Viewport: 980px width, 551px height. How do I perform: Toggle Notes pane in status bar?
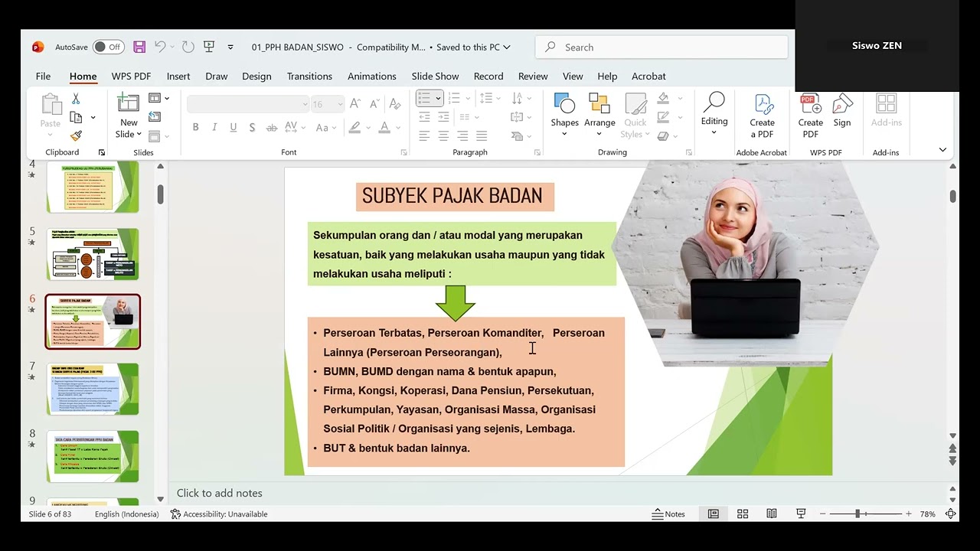[x=668, y=514]
